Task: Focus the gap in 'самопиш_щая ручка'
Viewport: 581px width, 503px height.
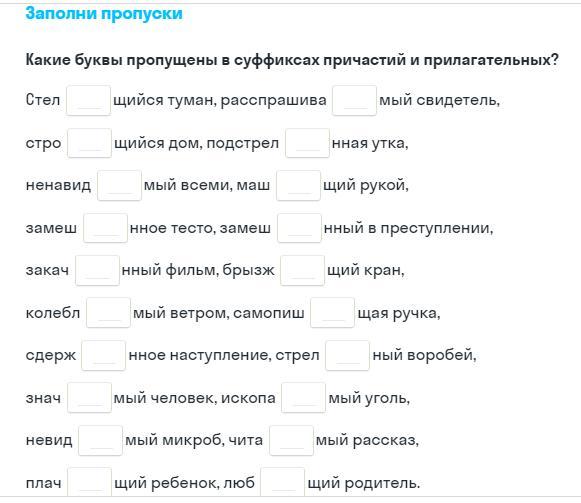Action: pos(332,312)
